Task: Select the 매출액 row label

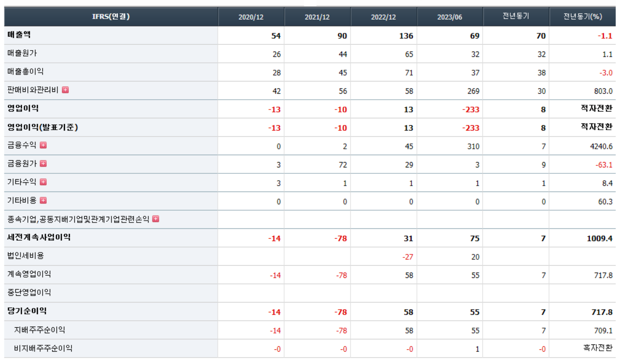Action: click(19, 35)
